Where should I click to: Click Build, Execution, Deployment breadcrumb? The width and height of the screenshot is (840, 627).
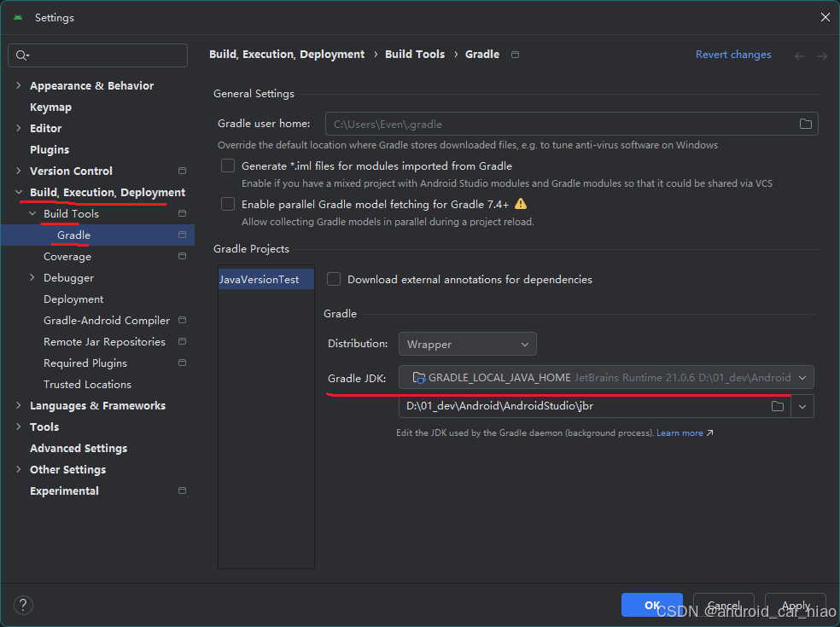pyautogui.click(x=287, y=55)
